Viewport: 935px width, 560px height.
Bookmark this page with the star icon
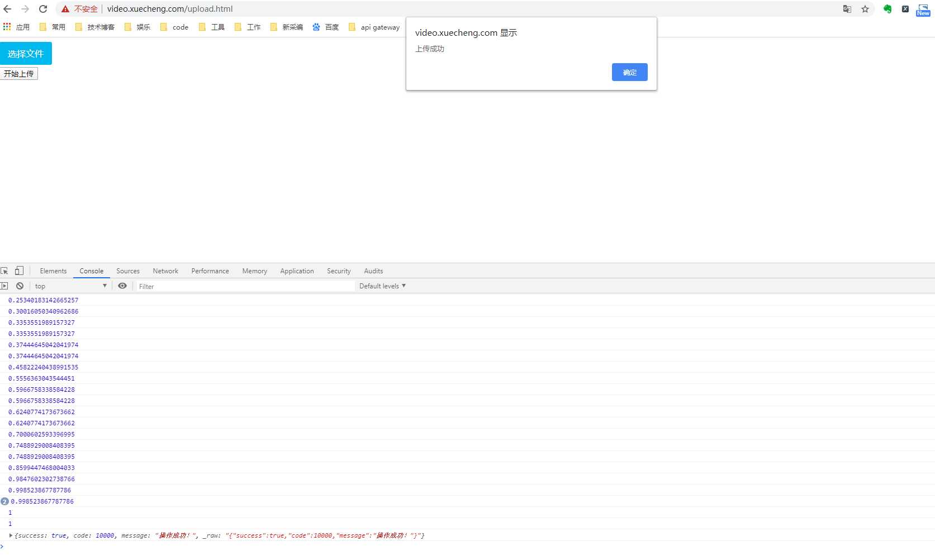click(865, 9)
